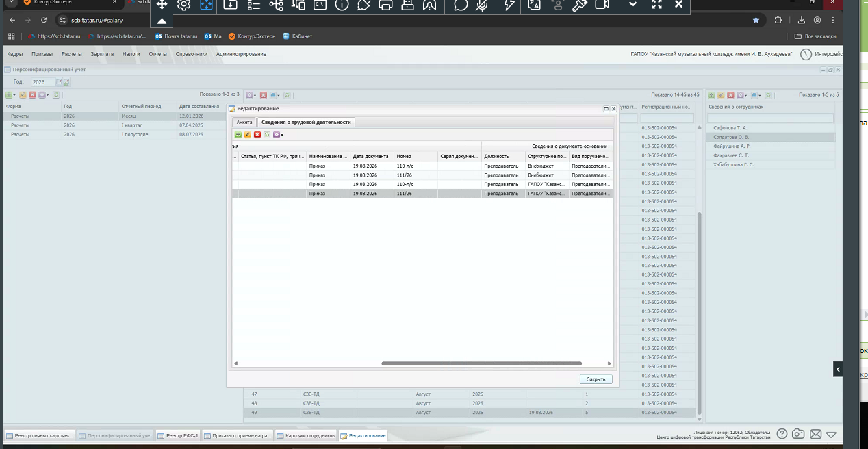Select employee Файрушина А. Р.

(x=770, y=146)
